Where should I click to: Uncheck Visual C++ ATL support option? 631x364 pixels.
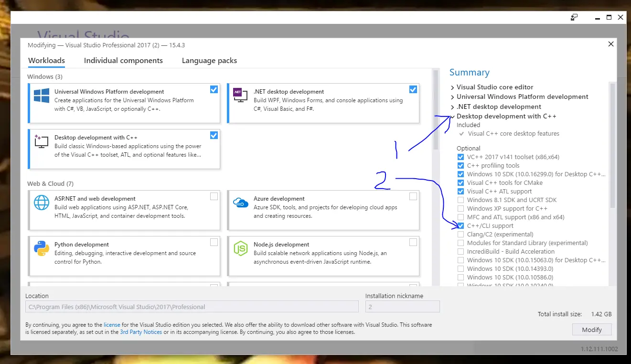[x=460, y=191]
